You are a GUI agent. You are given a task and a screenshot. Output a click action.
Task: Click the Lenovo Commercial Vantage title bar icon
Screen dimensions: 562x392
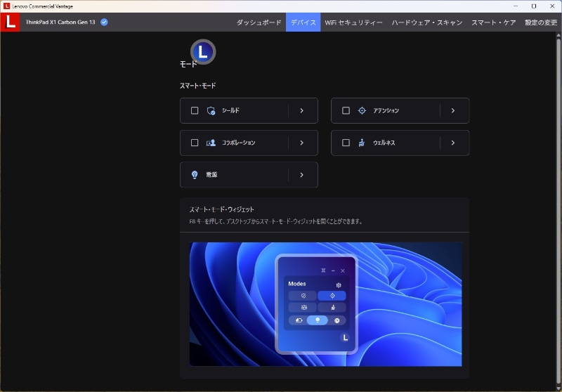(x=6, y=6)
